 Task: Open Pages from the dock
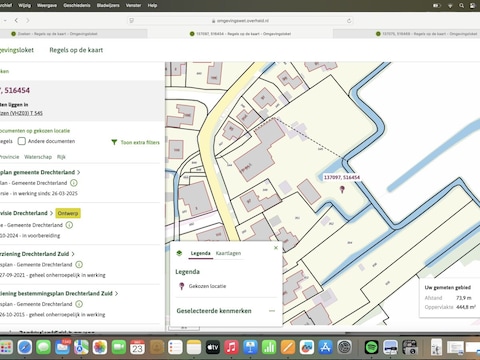pos(288,347)
